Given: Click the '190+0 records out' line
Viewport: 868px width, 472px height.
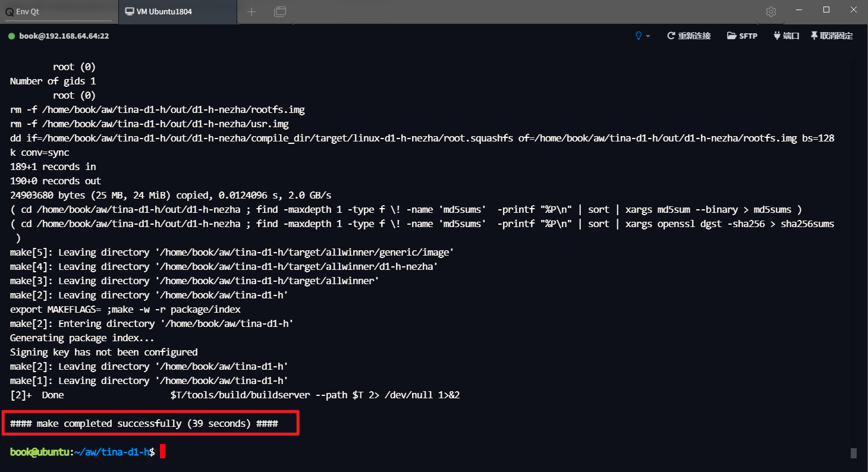Looking at the screenshot, I should pos(55,181).
